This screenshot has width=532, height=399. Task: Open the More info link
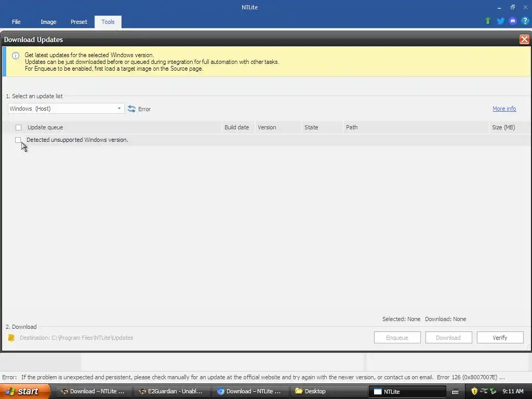click(504, 109)
